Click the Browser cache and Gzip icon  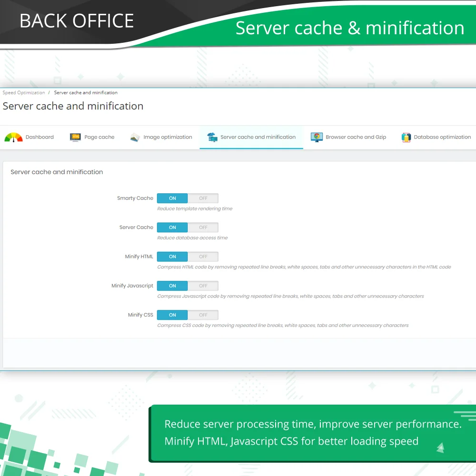pyautogui.click(x=317, y=137)
